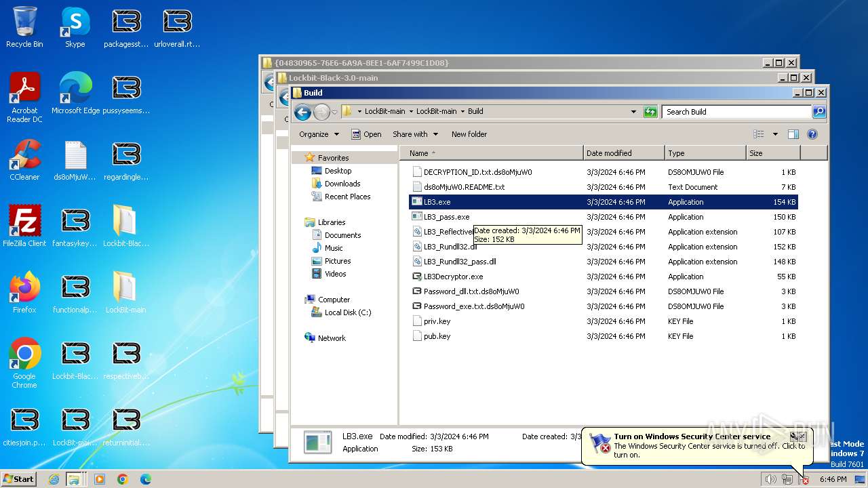Select the Lockbit-Black folder on desktop
This screenshot has height=488, width=868.
tap(126, 226)
